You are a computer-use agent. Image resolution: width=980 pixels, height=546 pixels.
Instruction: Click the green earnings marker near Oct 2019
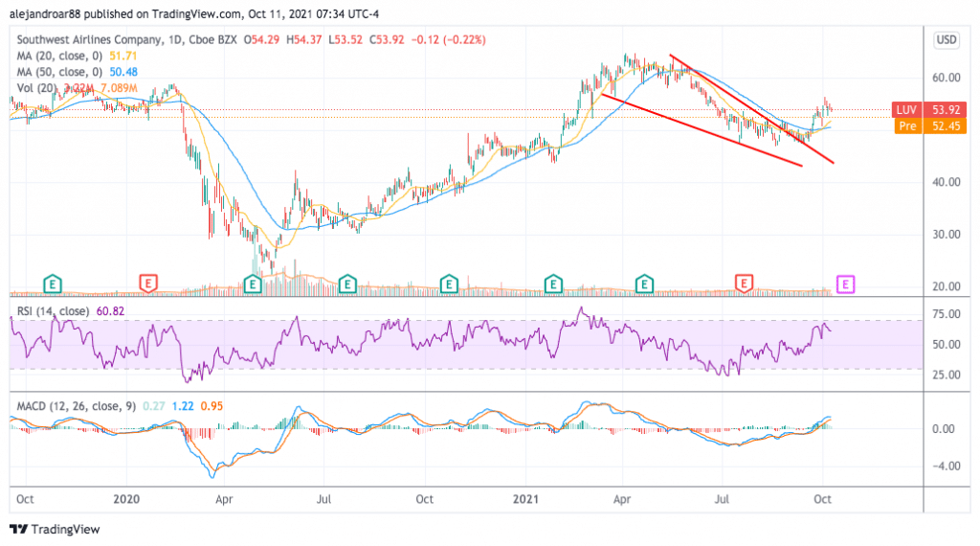click(x=53, y=284)
